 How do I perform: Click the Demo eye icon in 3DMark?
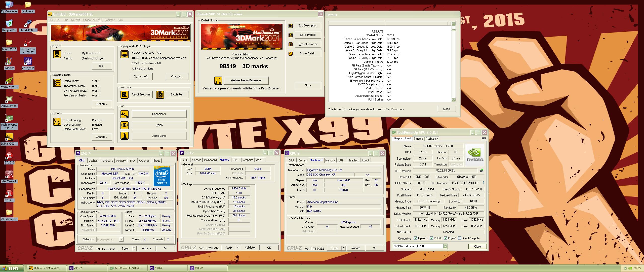[x=125, y=125]
